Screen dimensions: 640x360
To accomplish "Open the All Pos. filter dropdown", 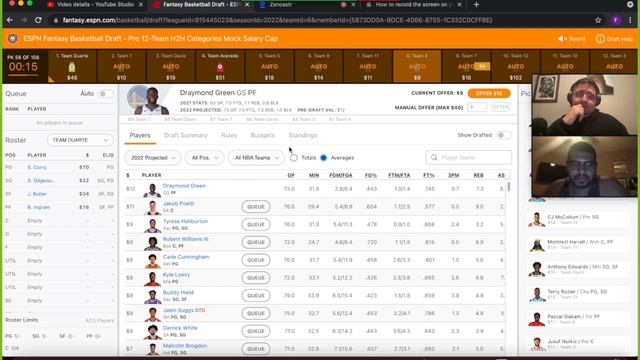I will click(x=204, y=158).
